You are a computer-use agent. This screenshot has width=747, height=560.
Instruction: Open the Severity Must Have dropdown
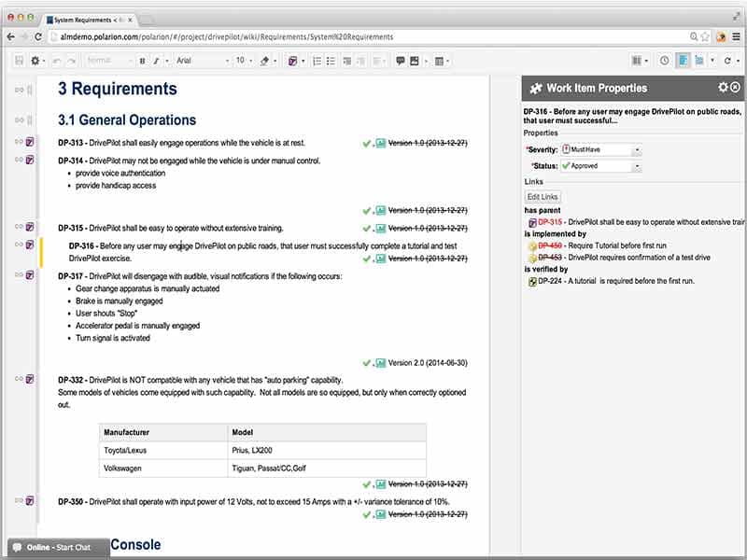click(x=601, y=149)
